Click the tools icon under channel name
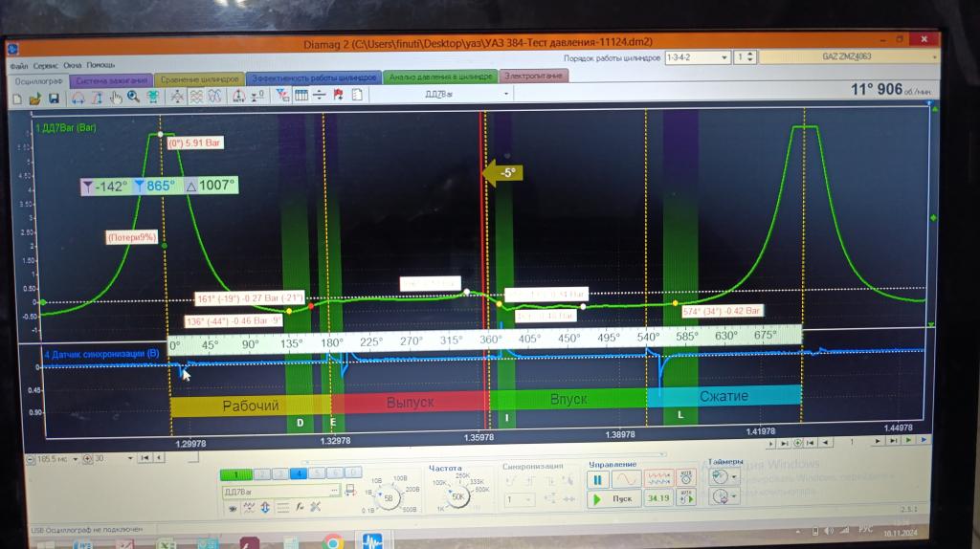This screenshot has height=549, width=980. (316, 507)
